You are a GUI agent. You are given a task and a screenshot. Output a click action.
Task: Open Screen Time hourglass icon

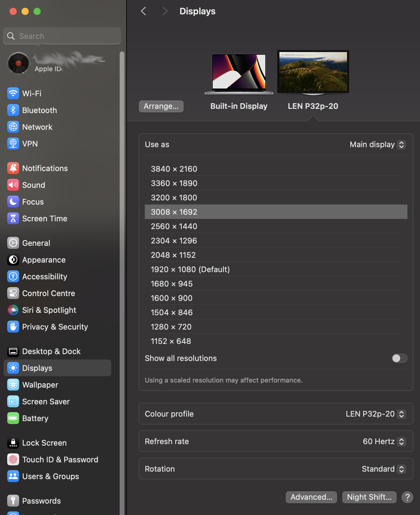pos(13,218)
